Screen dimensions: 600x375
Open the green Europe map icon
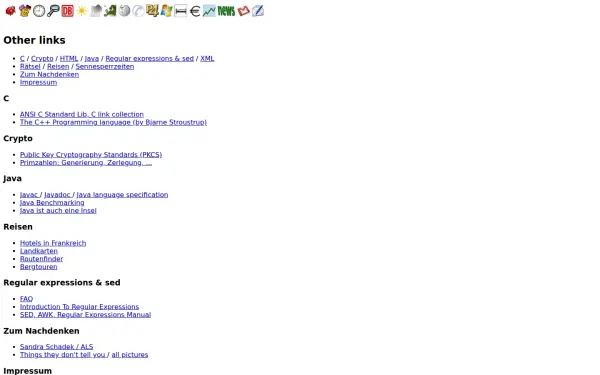coord(110,11)
